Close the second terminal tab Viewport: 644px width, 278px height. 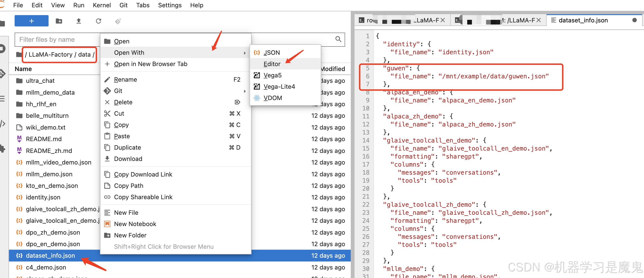point(539,20)
